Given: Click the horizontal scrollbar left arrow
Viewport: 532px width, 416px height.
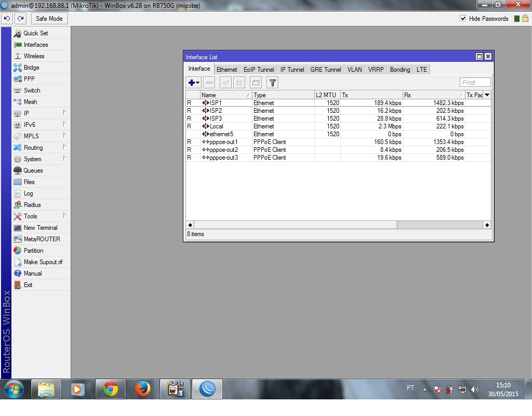Looking at the screenshot, I should coord(190,225).
